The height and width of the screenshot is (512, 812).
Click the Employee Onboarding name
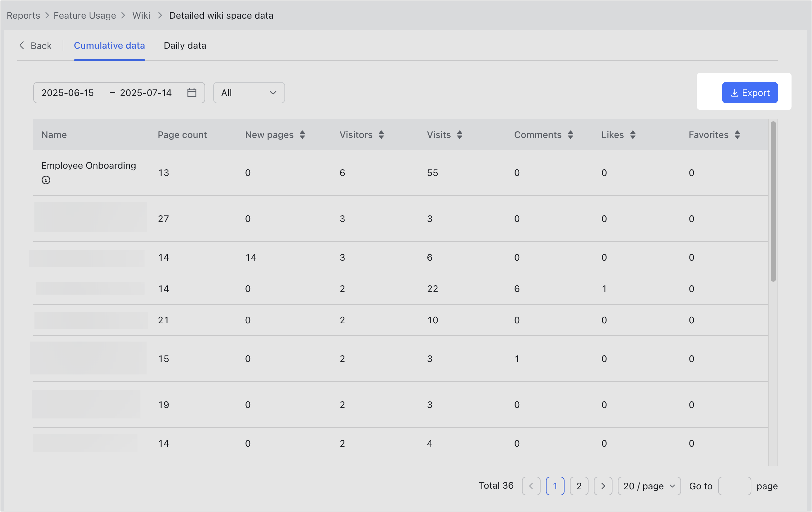[88, 165]
